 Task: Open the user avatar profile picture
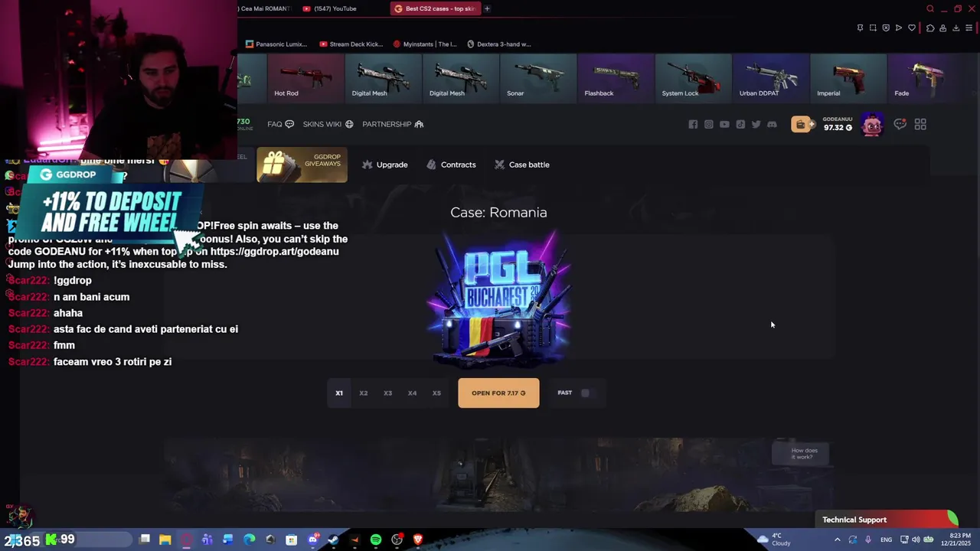coord(872,124)
